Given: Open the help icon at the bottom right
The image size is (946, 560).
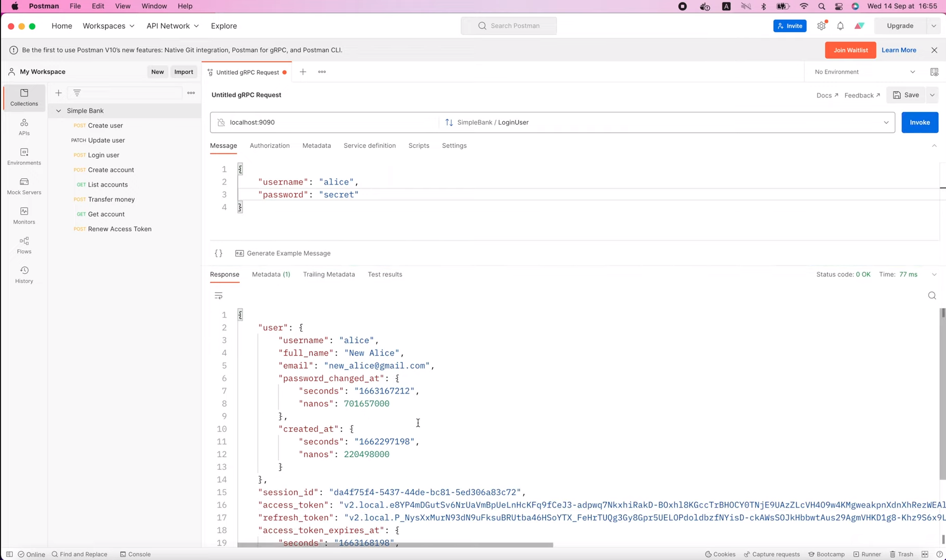Looking at the screenshot, I should pos(939,554).
